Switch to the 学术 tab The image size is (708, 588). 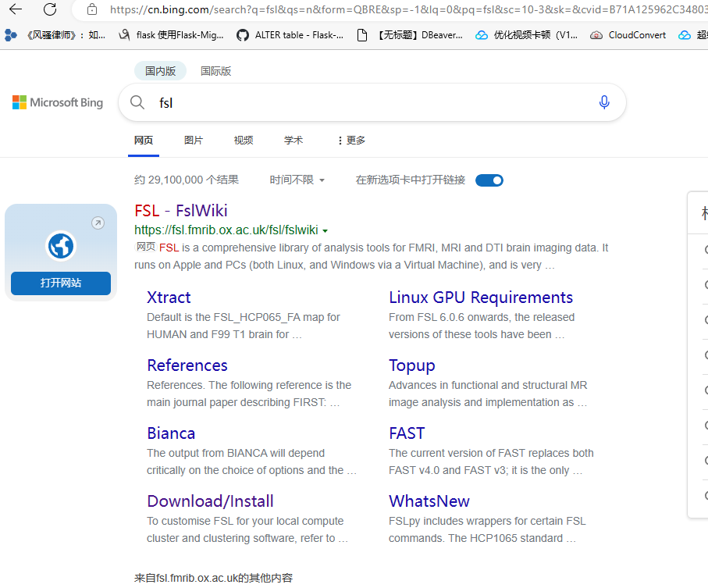293,141
